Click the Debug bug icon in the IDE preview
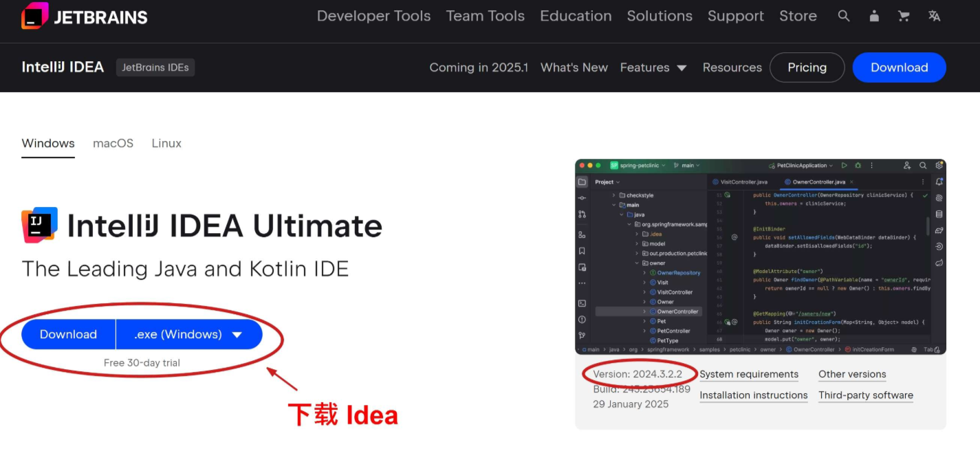The width and height of the screenshot is (980, 462). coord(858,166)
